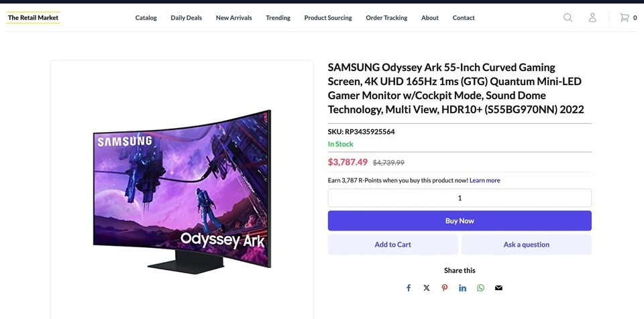Open Order Tracking page
This screenshot has width=644, height=319.
386,18
